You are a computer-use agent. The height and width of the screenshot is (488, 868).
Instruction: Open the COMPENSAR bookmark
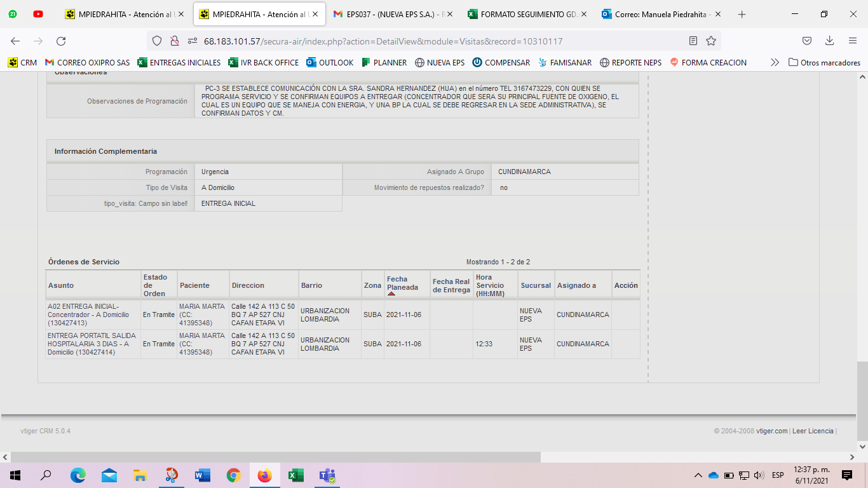point(501,62)
